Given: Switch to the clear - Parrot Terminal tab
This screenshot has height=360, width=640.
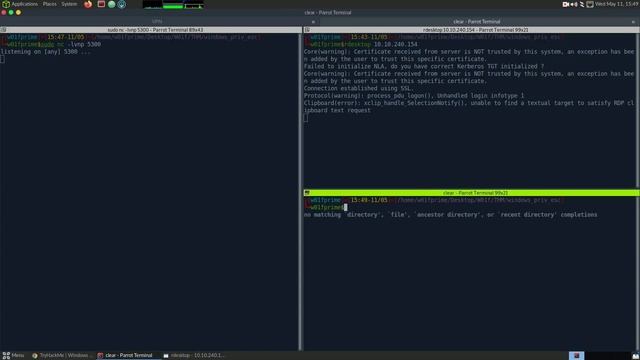Looking at the screenshot, I should pyautogui.click(x=476, y=21).
